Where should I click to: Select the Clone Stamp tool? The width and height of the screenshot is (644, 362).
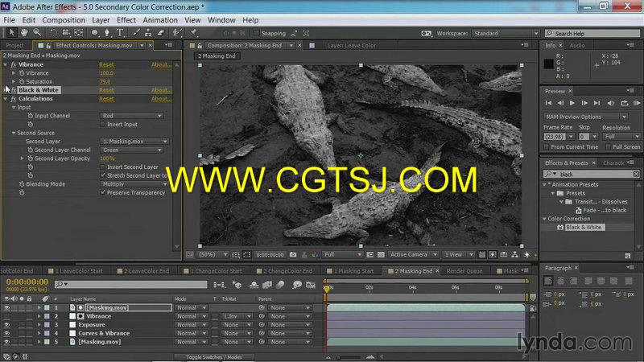click(x=148, y=33)
